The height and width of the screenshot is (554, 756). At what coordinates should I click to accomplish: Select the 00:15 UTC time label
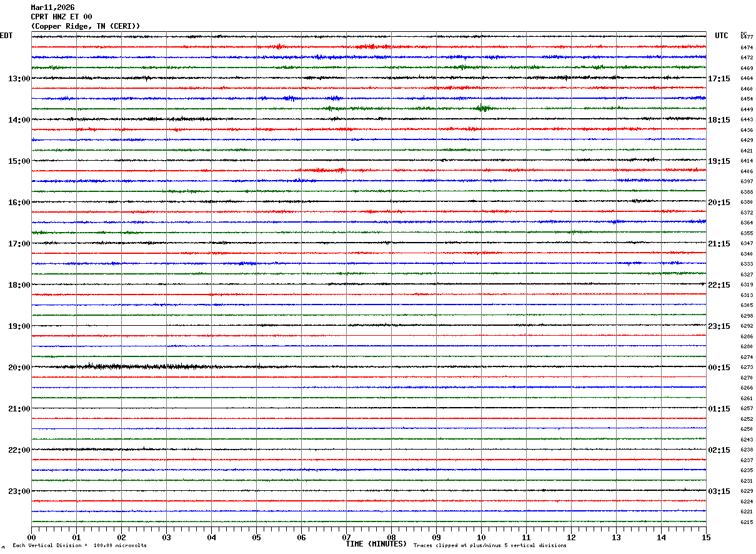click(x=719, y=368)
